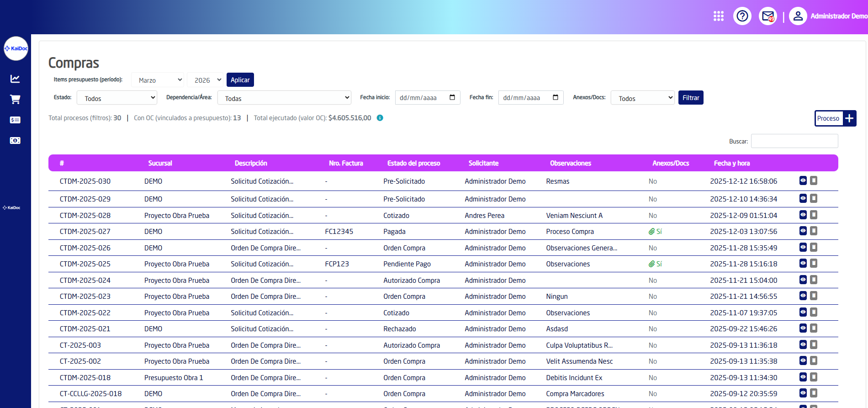Viewport: 868px width, 408px height.
Task: Open the analytics chart sidebar icon
Action: click(x=15, y=79)
